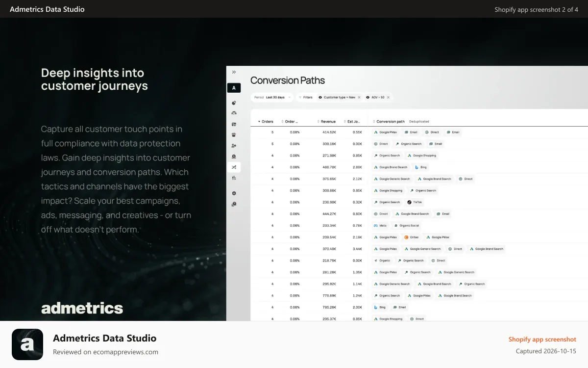Sort by the Revenue column header
Viewport: 588px width, 368px height.
[x=326, y=121]
